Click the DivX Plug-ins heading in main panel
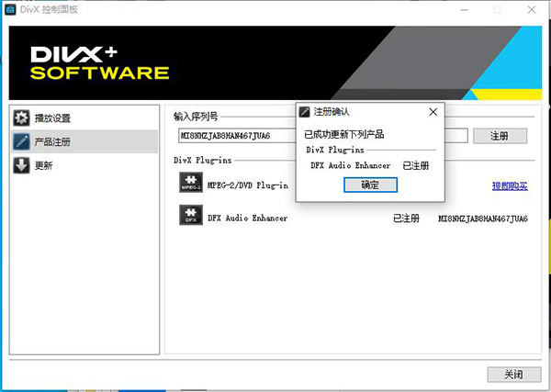This screenshot has width=551, height=392. point(203,161)
